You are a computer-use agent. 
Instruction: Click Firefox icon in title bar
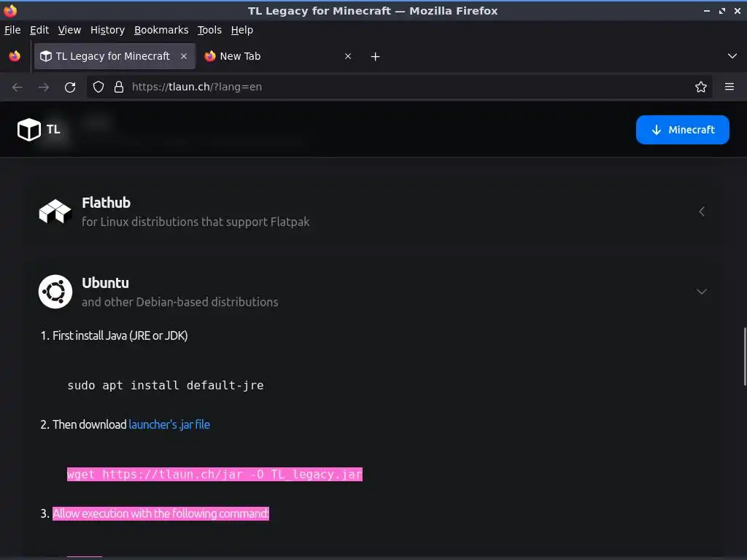coord(10,10)
